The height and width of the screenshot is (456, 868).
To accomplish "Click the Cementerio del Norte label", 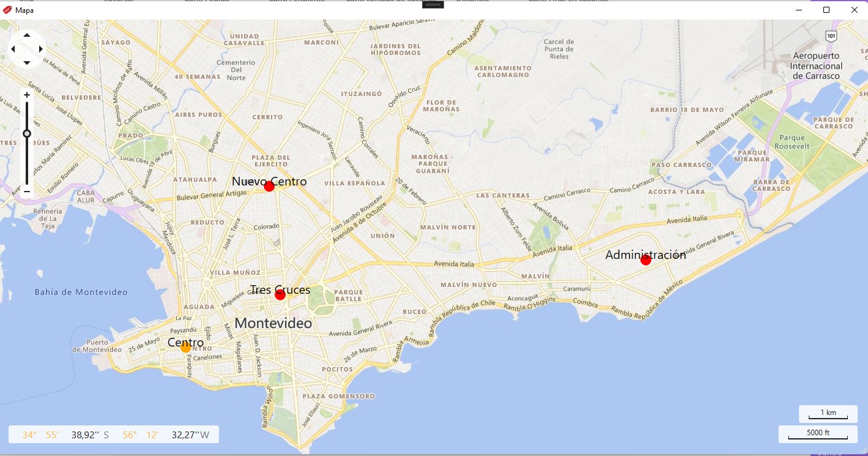I will pos(236,70).
